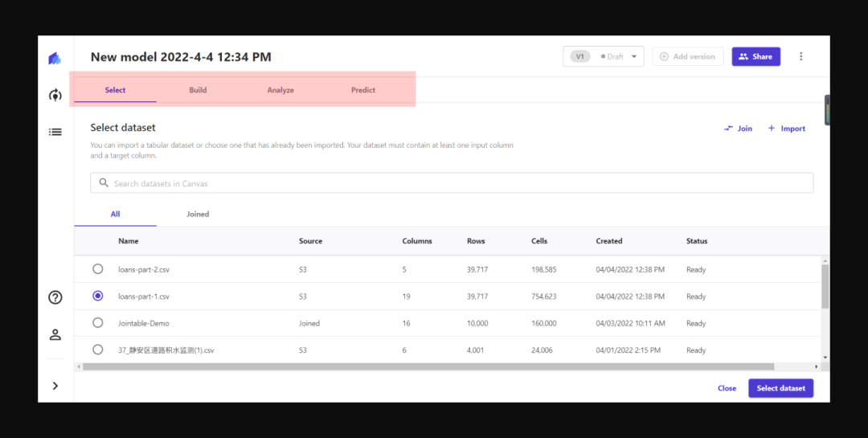
Task: Click the vertical scrollbar thumb of the table
Action: pyautogui.click(x=825, y=286)
